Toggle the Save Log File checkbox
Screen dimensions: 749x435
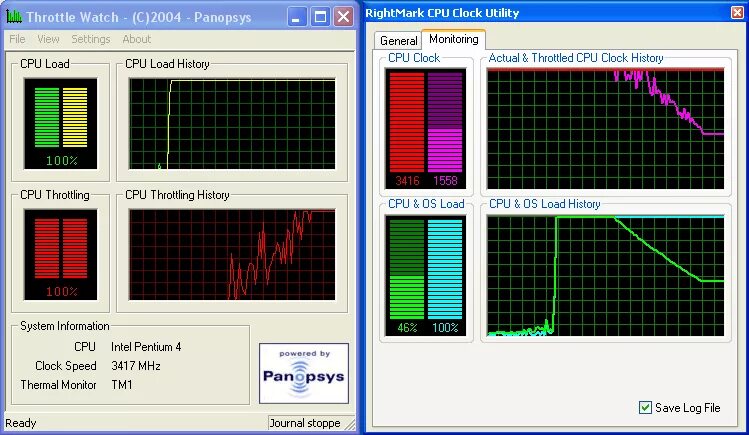pos(645,407)
